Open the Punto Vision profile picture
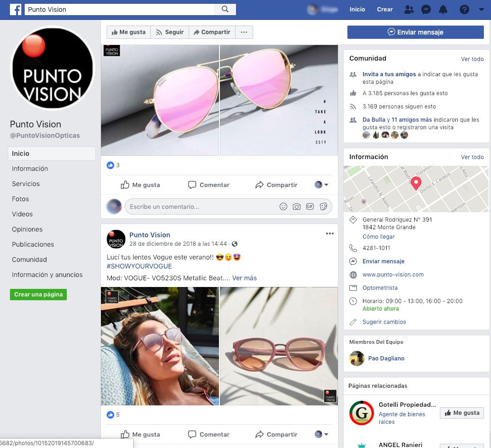This screenshot has width=491, height=448. [x=53, y=68]
